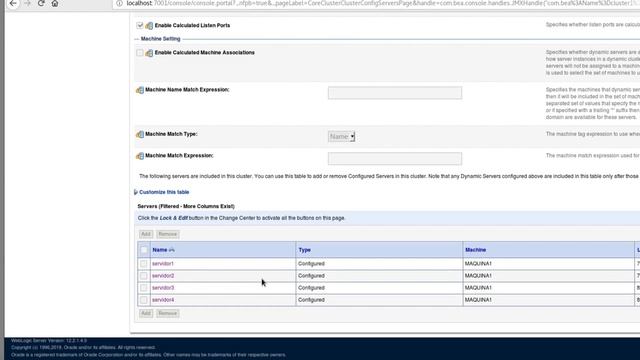Click the site info icon in address bar
Viewport: 640px width, 360px height.
click(119, 3)
